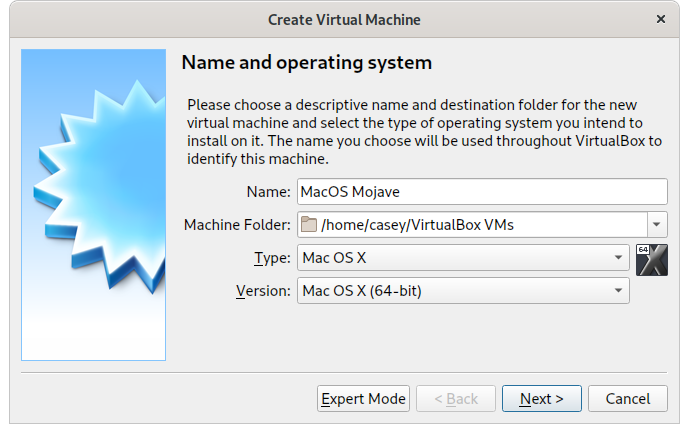Screen dimensions: 689x433
Task: Open the Type dropdown showing Mac OS X
Action: 463,258
